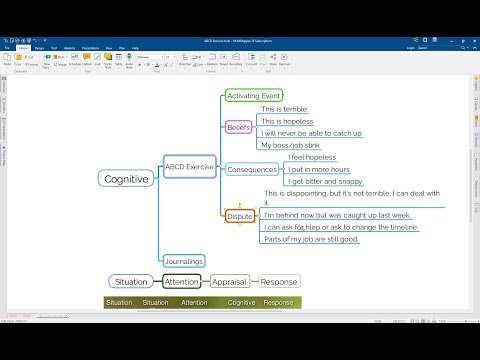Click the 'My boss/job stink' subtopic

pyautogui.click(x=290, y=145)
